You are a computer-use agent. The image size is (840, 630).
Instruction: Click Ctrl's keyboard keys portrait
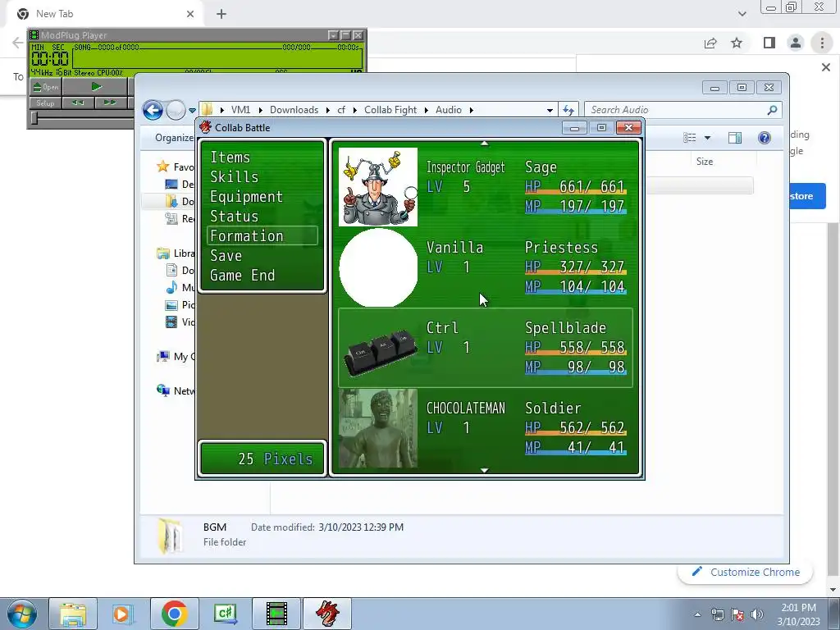(378, 351)
